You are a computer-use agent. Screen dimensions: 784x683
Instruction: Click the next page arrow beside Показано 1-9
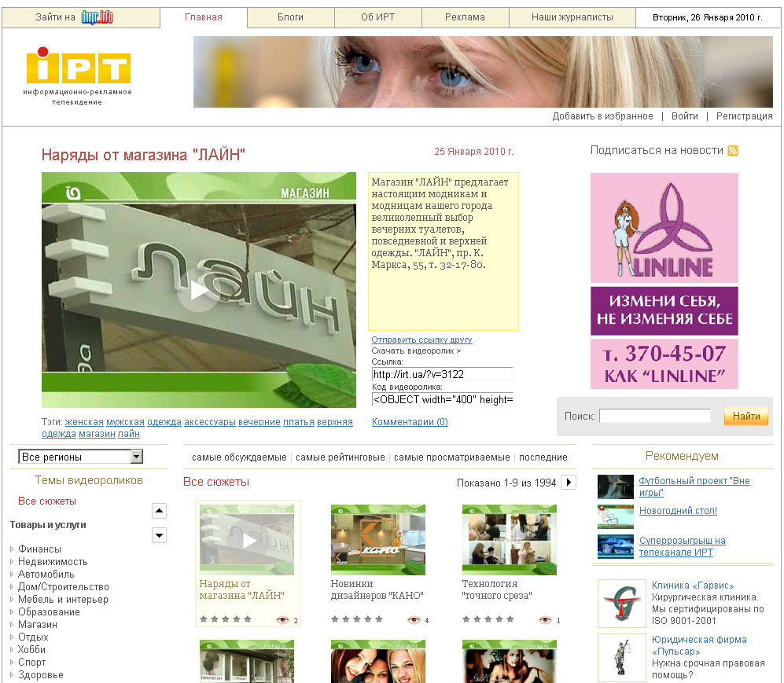(x=569, y=482)
